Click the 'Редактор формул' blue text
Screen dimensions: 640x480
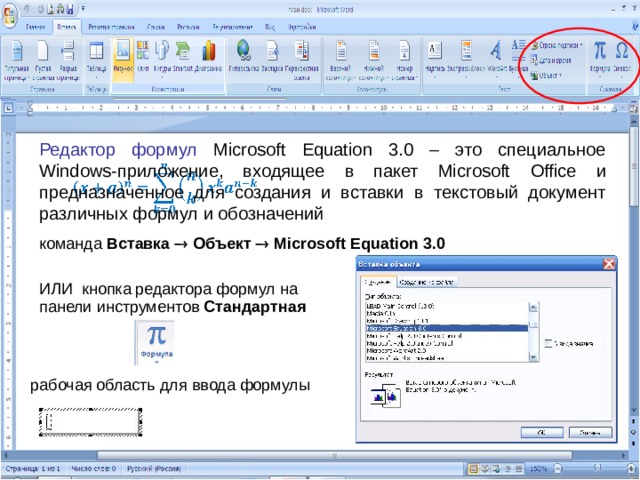[118, 150]
